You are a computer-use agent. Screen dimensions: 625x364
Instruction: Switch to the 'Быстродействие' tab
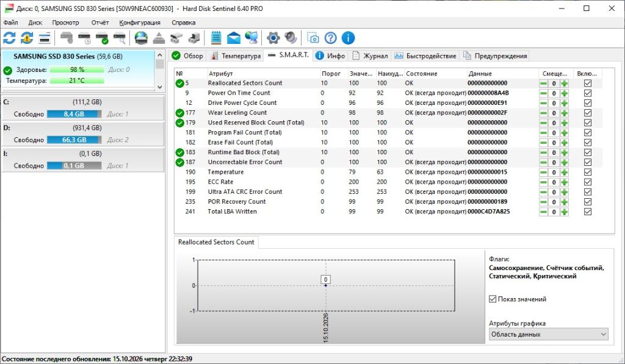425,55
